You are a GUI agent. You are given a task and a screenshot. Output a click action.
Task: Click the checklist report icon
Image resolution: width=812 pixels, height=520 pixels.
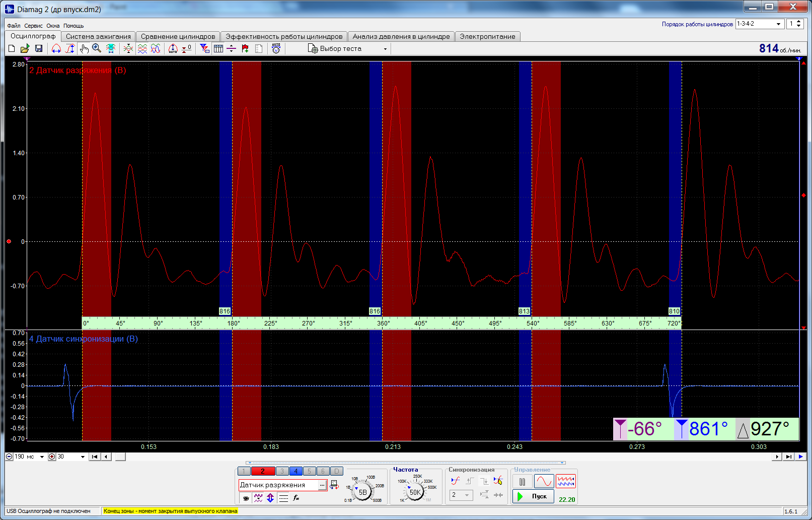[259, 48]
